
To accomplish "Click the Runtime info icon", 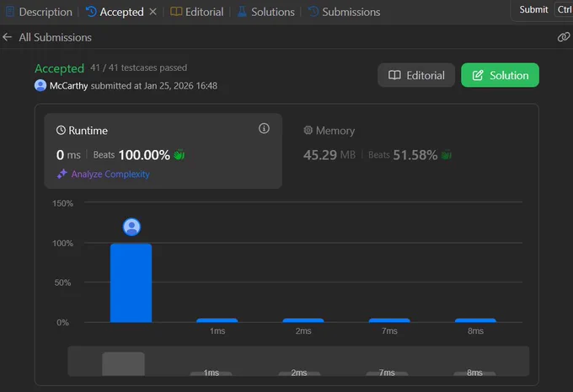I will tap(264, 128).
